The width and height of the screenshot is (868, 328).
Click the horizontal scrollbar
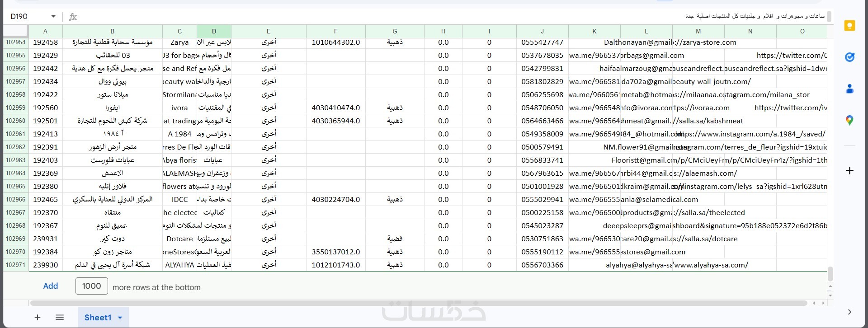pos(419,303)
